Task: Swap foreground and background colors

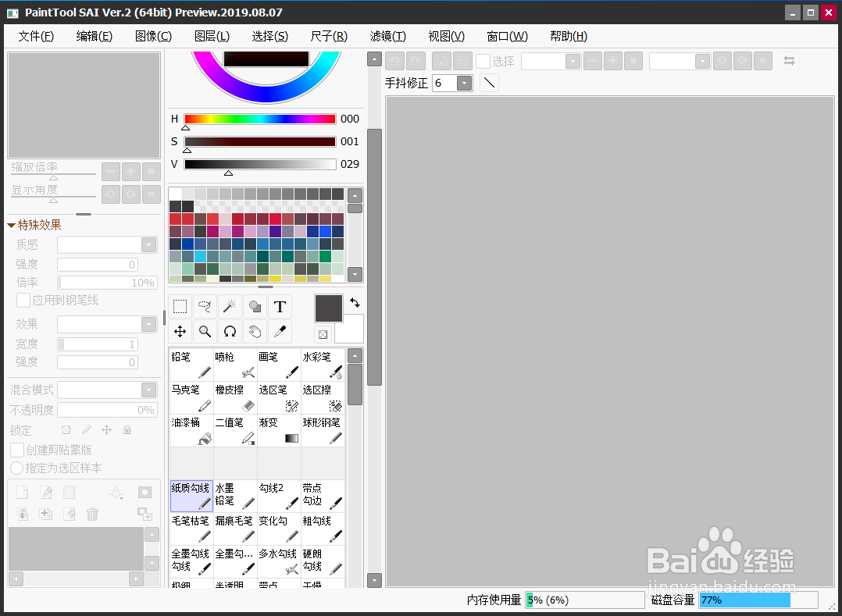Action: (x=355, y=303)
